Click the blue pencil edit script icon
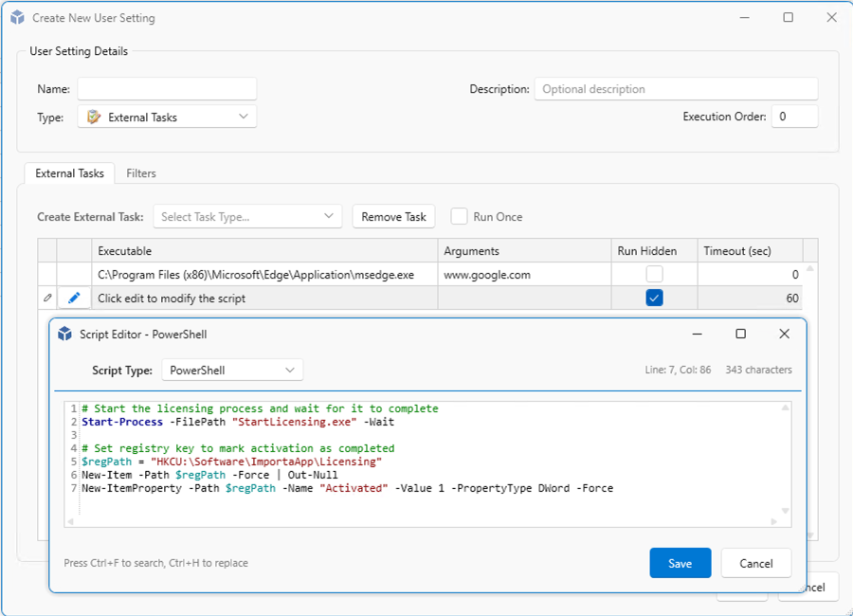853x616 pixels. point(74,299)
